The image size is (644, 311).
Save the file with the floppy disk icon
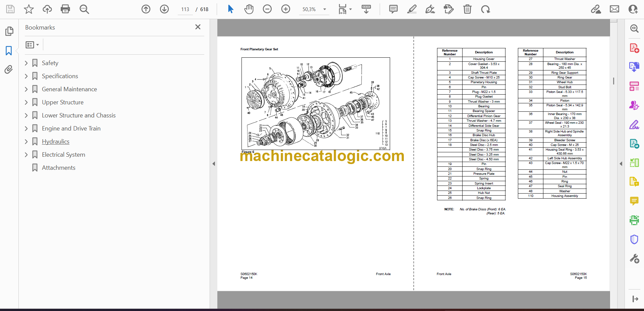[10, 9]
